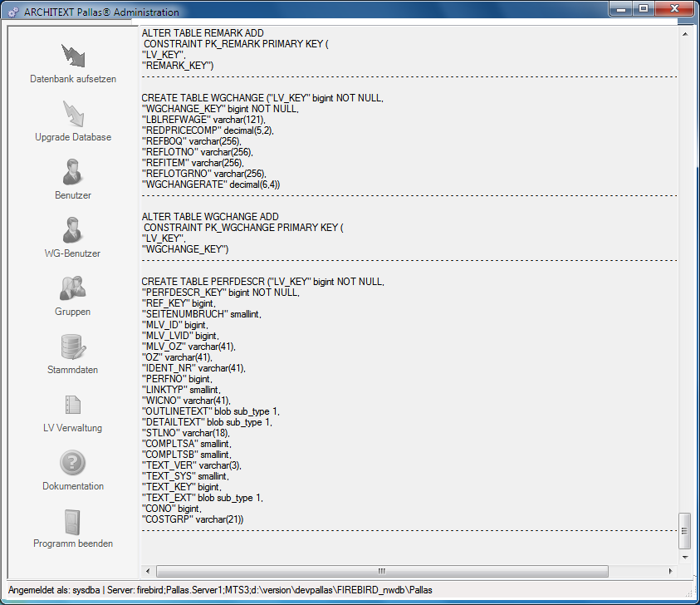Click the Dokumentation label

tap(73, 485)
